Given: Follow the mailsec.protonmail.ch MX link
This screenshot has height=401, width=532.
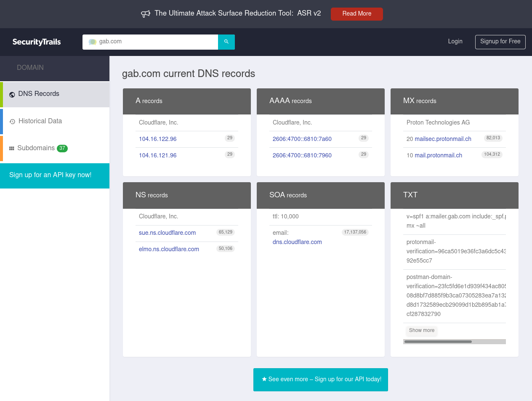Looking at the screenshot, I should (x=443, y=139).
